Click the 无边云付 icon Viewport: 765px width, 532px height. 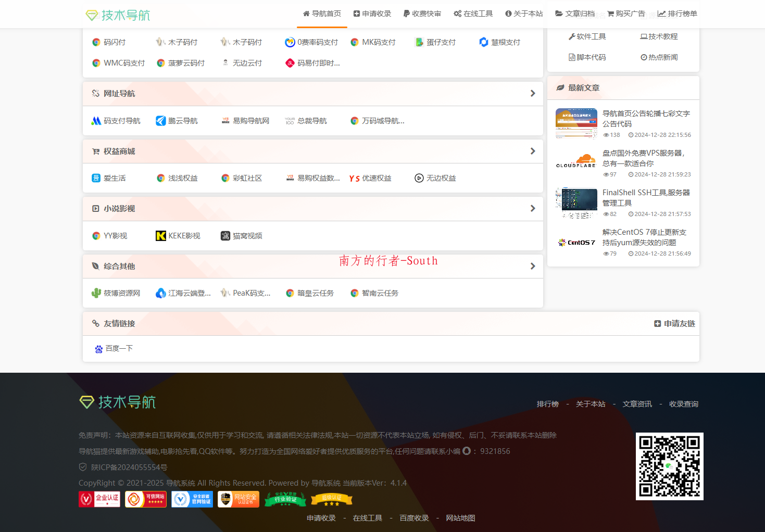click(x=225, y=63)
